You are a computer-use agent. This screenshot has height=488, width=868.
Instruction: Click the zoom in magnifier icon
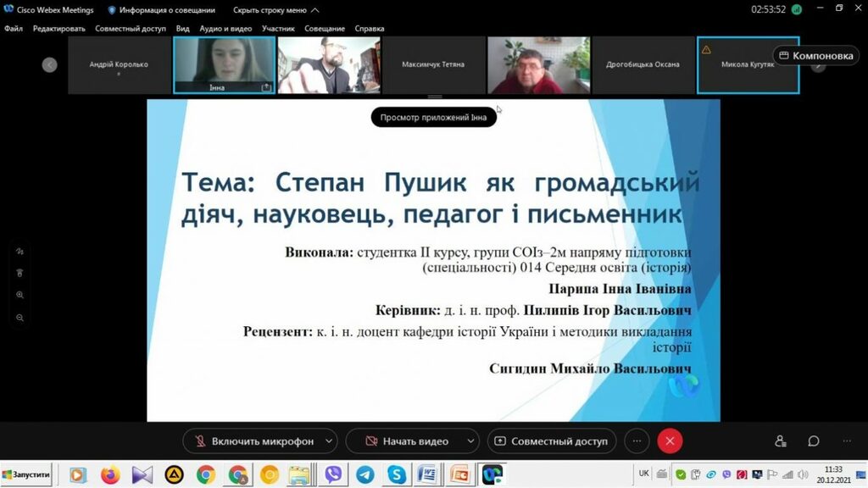[x=20, y=295]
